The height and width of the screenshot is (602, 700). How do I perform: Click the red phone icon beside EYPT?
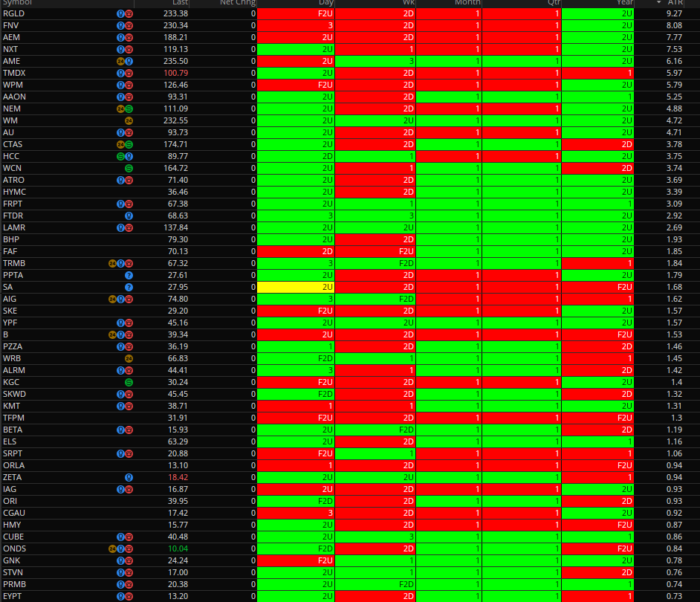coord(129,596)
